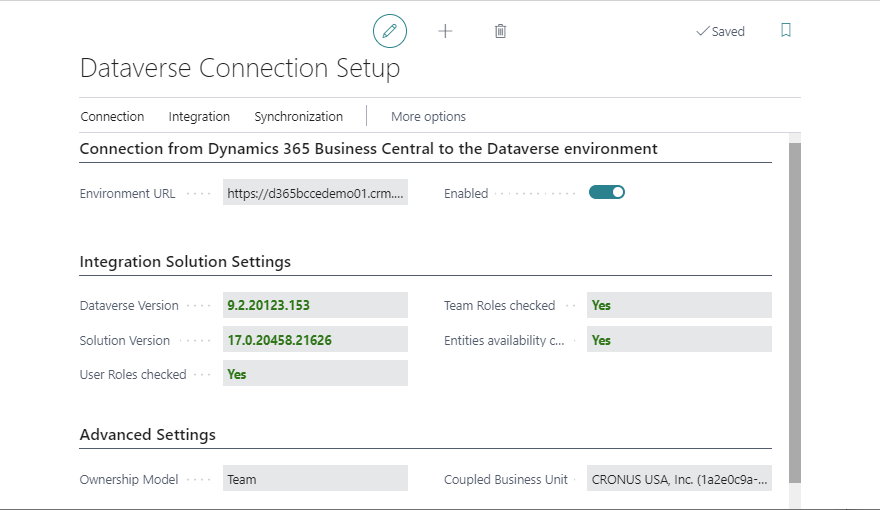Viewport: 880px width, 510px height.
Task: Click the Dataverse Version label
Action: tap(129, 306)
